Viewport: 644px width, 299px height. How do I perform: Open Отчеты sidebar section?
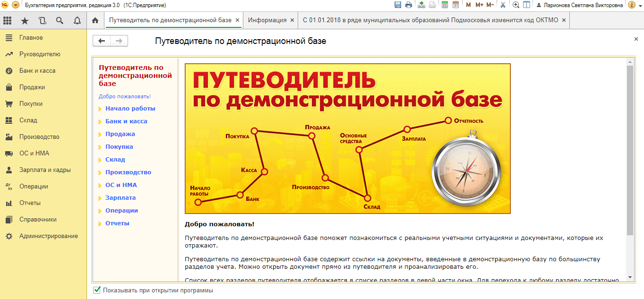pos(30,203)
